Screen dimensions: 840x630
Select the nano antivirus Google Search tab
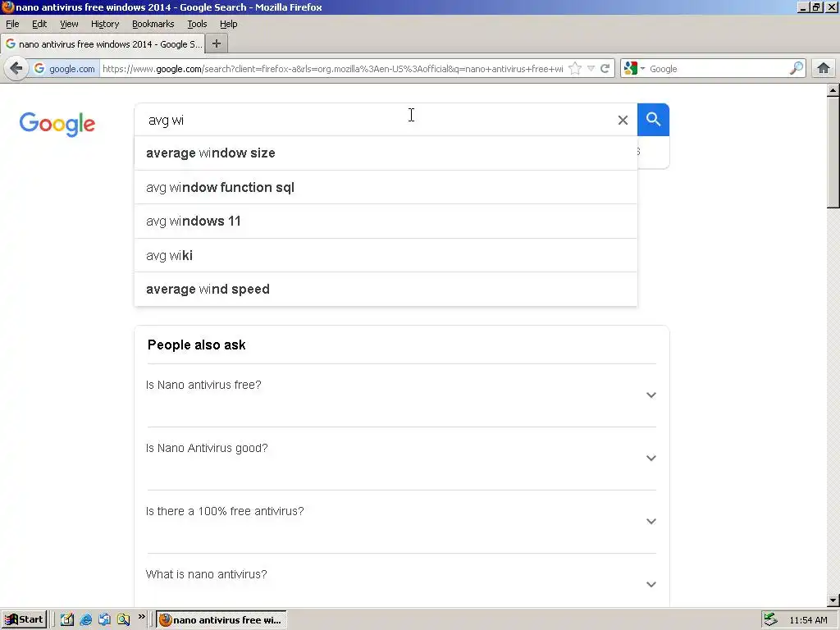tap(103, 44)
